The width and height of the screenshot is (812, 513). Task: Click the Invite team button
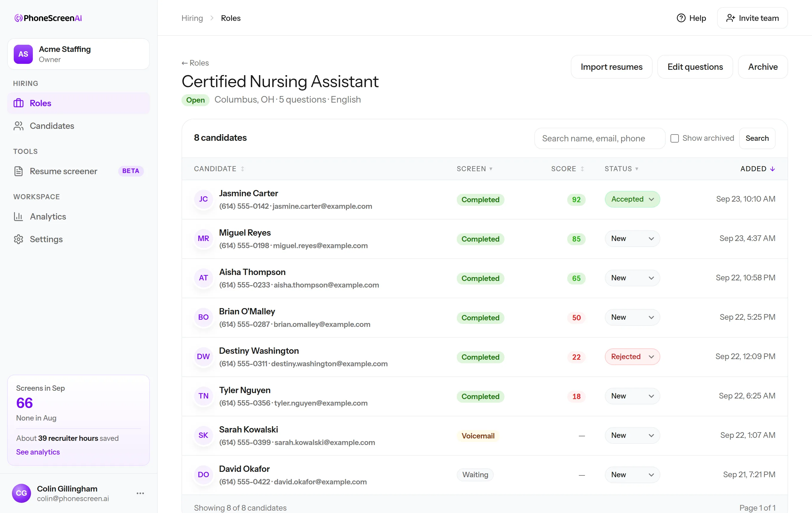752,18
